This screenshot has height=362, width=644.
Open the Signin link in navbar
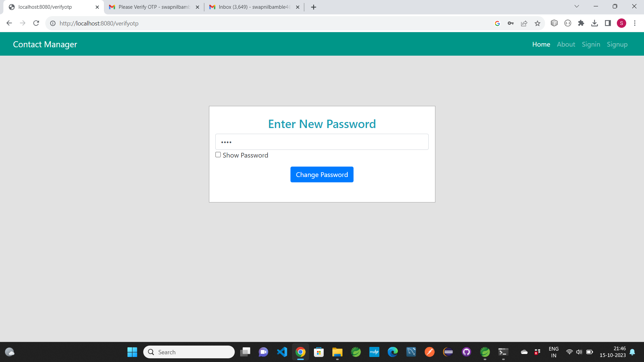(x=591, y=44)
